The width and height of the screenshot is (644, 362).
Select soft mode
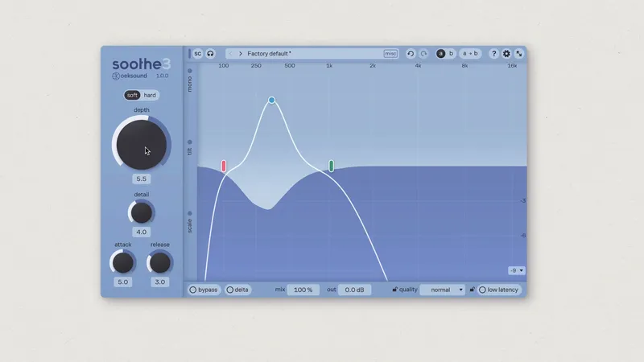click(132, 95)
